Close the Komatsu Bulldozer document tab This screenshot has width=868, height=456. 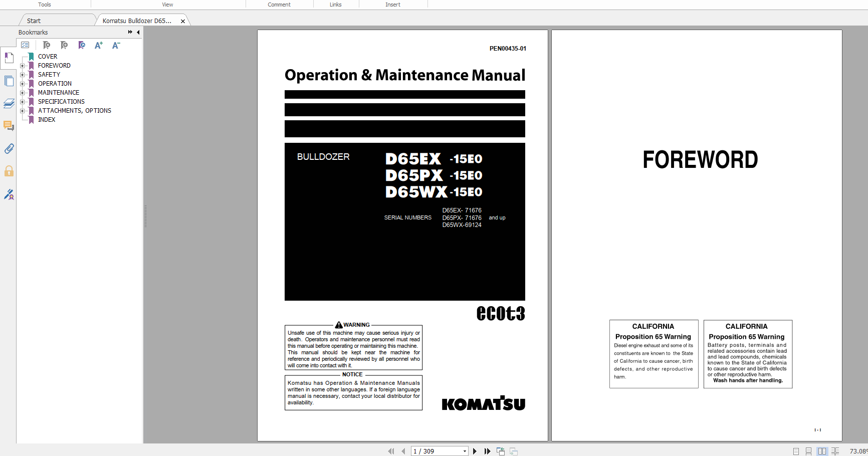pos(183,21)
